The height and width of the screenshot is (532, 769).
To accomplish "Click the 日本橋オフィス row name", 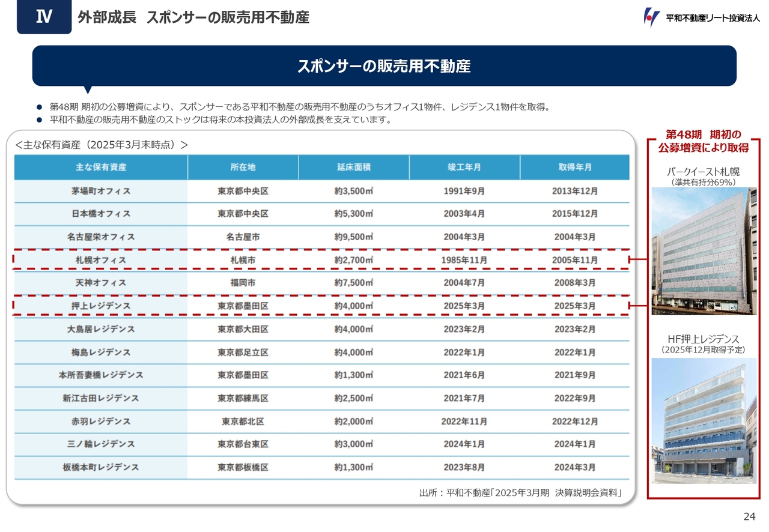I will (101, 214).
